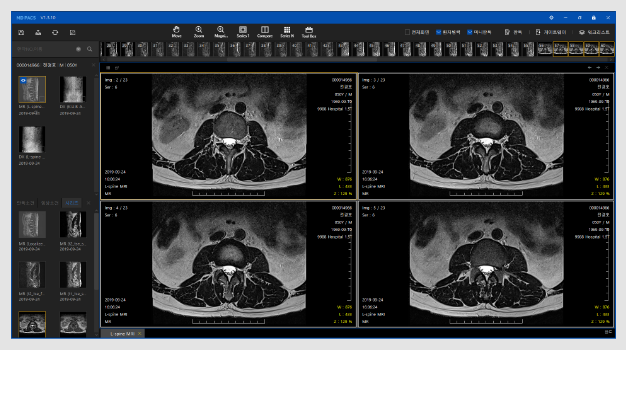Open the Series layout tool
626x409 pixels.
point(243,31)
